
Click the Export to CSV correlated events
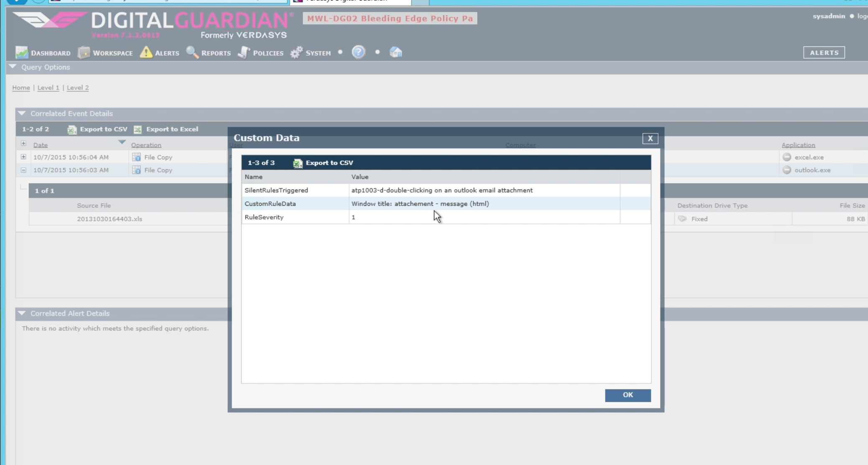click(97, 129)
